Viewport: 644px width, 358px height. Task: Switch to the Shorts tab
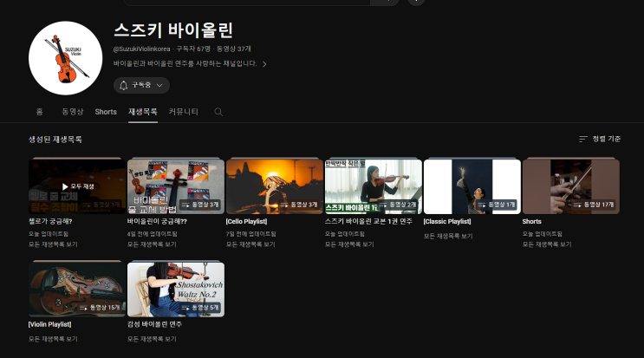coord(106,112)
